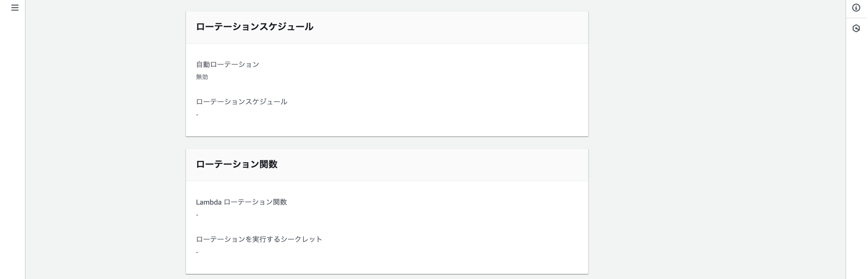The image size is (868, 279).
Task: Click the Lambda ローテーション関数 field label
Action: 241,202
